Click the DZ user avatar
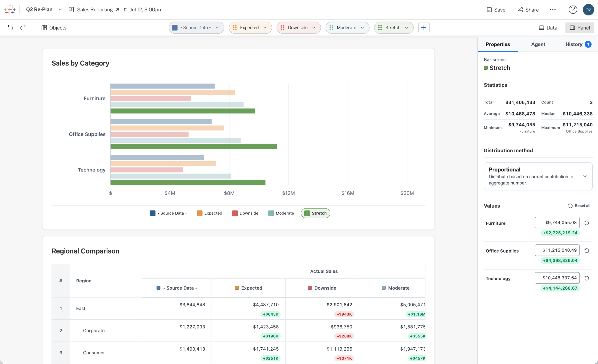Image resolution: width=598 pixels, height=364 pixels. click(588, 10)
